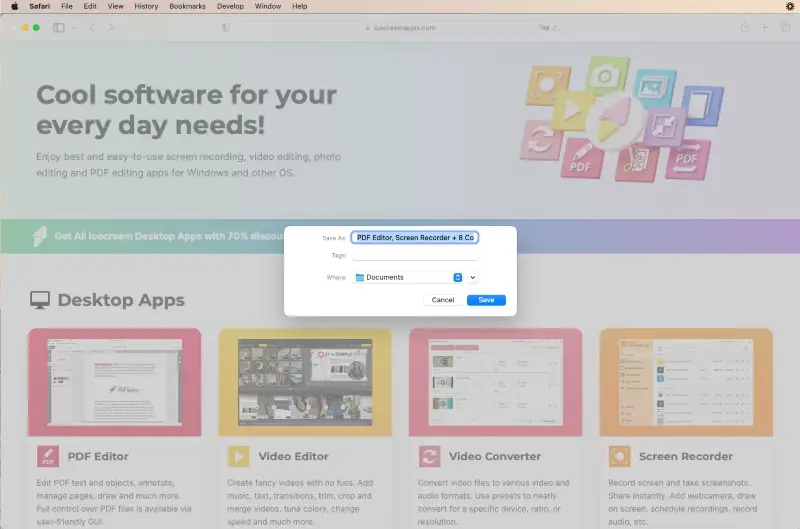The image size is (800, 529).
Task: Click the PDF convert arrows tile in hero
Action: 688,159
